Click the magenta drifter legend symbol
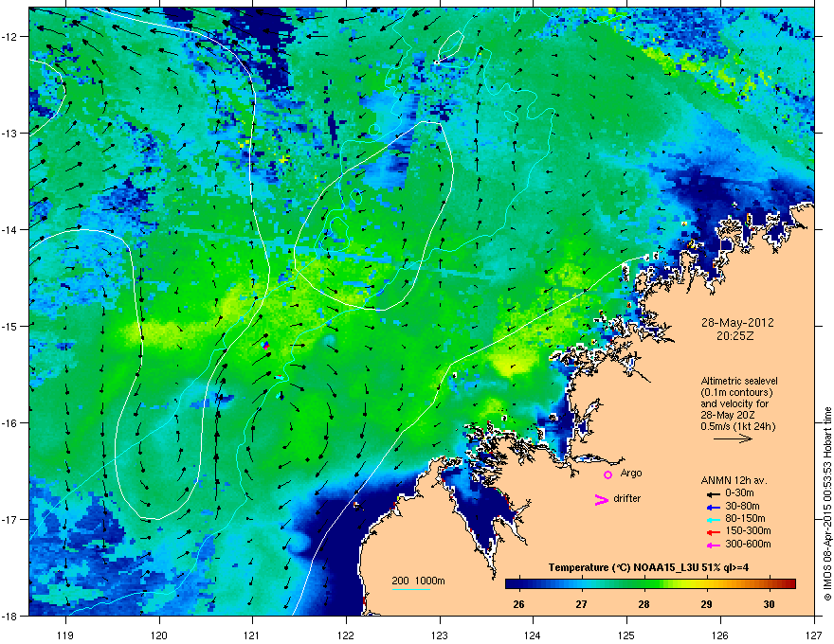The height and width of the screenshot is (644, 834). tap(601, 499)
